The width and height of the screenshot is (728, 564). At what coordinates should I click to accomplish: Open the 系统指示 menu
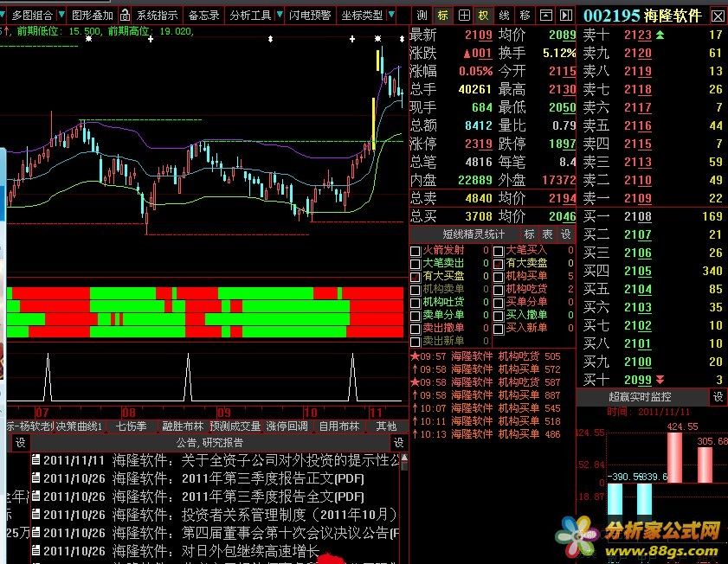point(157,16)
